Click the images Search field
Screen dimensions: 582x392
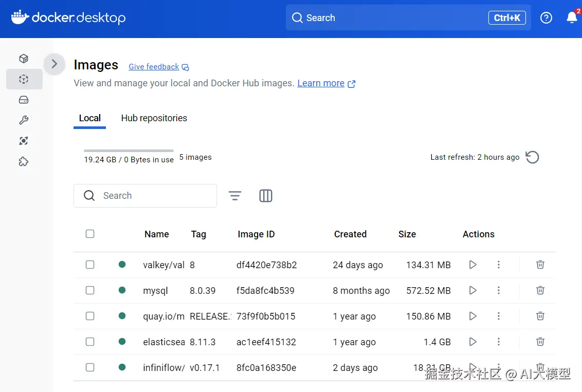[145, 196]
